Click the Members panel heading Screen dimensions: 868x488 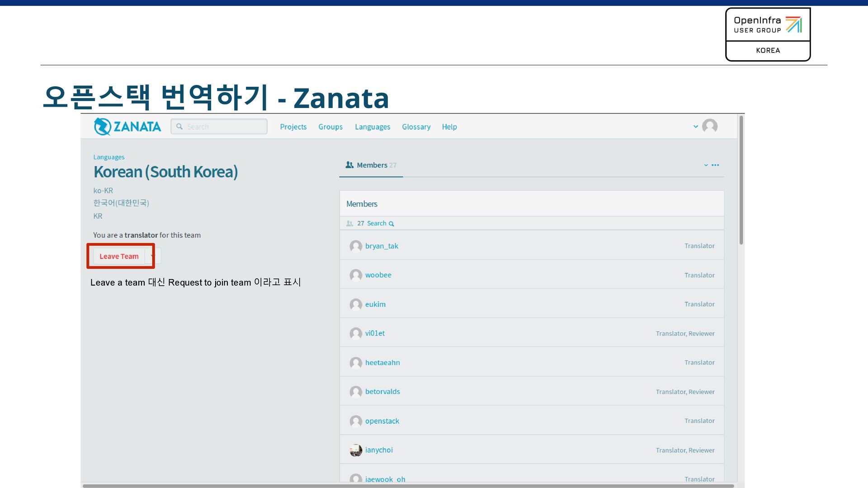coord(362,204)
